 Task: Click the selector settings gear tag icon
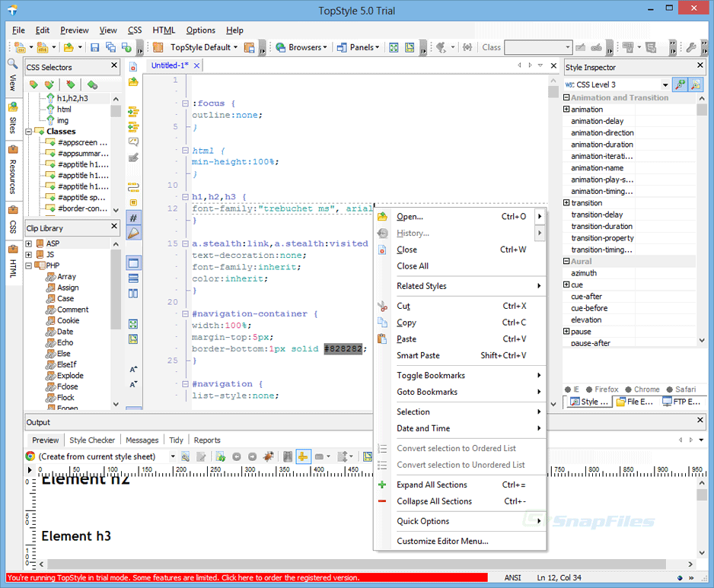92,84
